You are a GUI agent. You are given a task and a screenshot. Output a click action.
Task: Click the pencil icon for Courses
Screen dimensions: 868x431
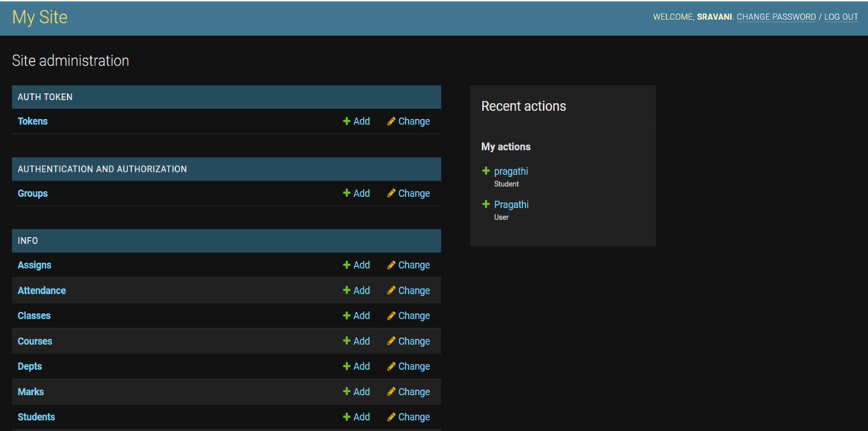click(391, 342)
